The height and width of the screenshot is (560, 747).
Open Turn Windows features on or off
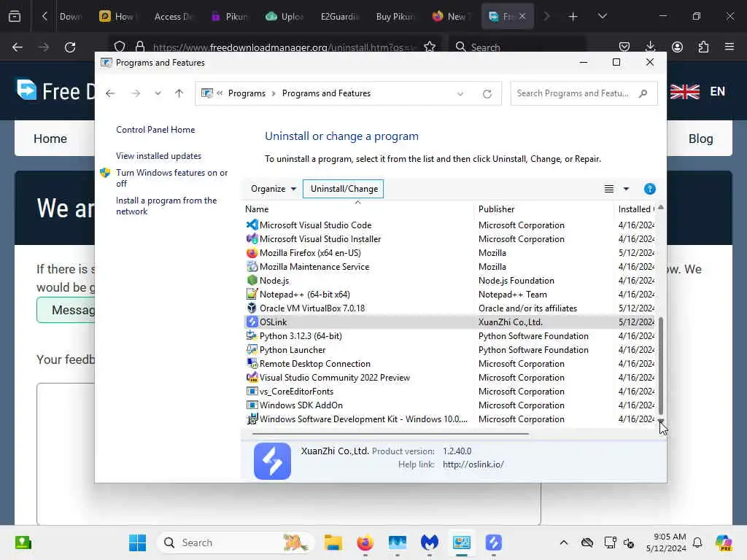tap(171, 178)
